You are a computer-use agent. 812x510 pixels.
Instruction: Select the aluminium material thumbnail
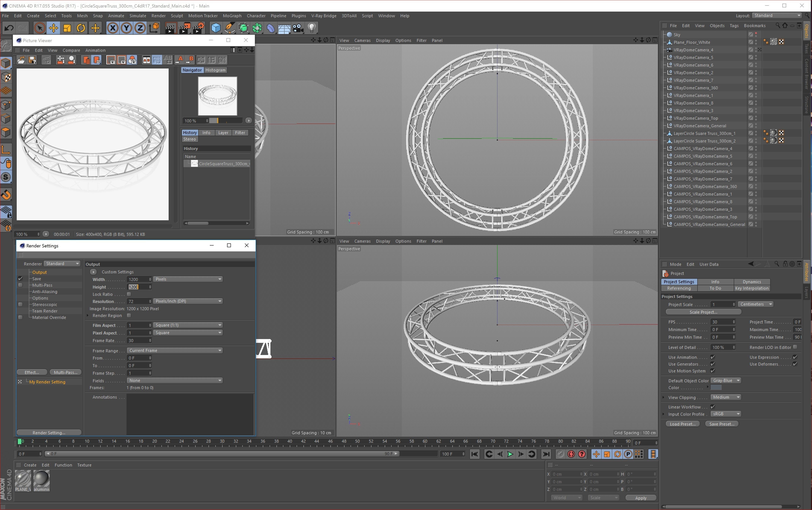tap(41, 481)
